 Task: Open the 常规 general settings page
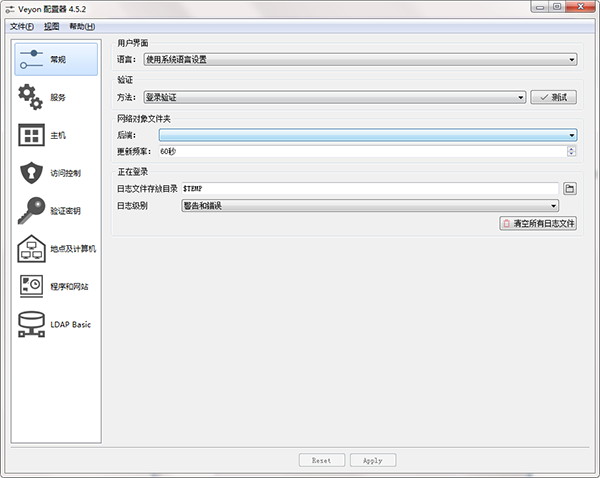coord(56,60)
